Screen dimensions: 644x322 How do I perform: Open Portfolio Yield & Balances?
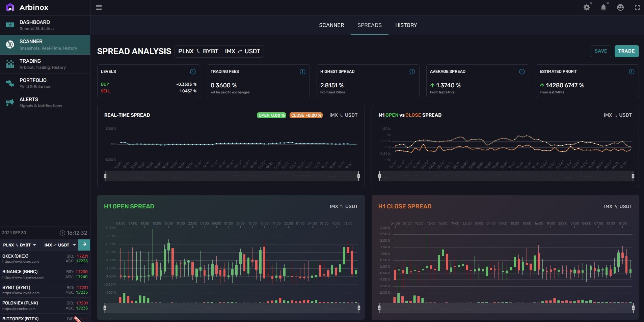pyautogui.click(x=45, y=83)
